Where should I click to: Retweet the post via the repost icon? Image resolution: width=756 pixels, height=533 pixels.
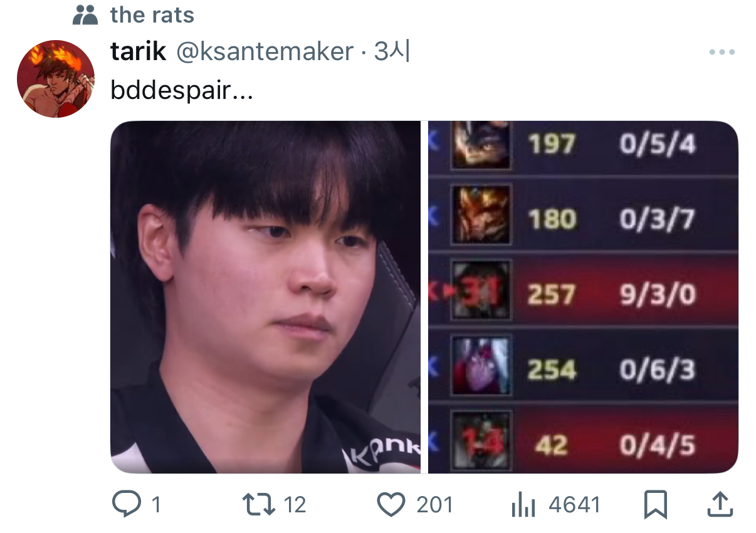(259, 505)
